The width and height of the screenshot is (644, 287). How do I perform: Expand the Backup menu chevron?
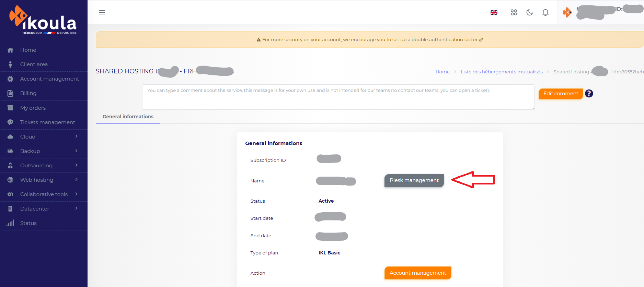point(76,151)
